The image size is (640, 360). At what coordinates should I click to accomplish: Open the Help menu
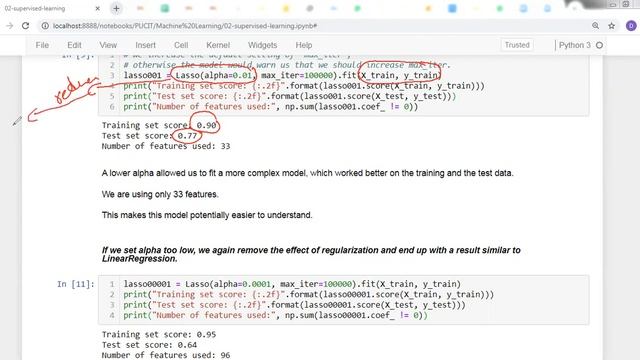point(304,45)
